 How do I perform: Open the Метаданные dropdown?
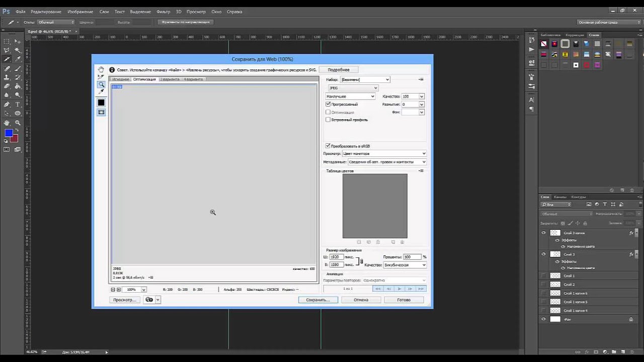click(x=387, y=162)
